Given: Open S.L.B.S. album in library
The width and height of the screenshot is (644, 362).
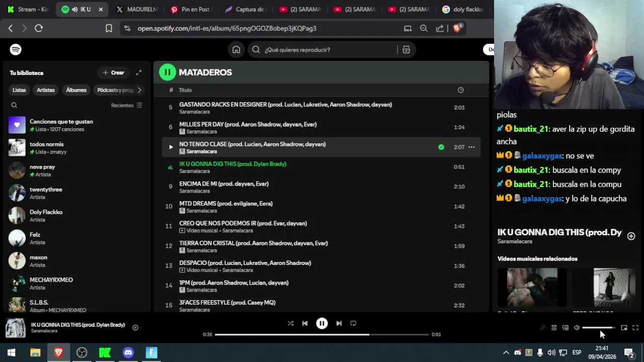Looking at the screenshot, I should (x=77, y=305).
